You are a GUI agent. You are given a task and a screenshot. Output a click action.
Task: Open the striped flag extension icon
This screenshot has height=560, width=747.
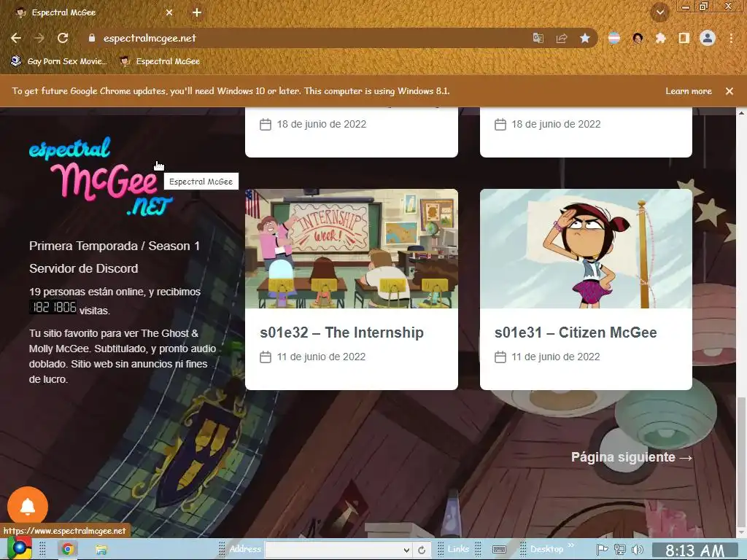[x=614, y=38]
